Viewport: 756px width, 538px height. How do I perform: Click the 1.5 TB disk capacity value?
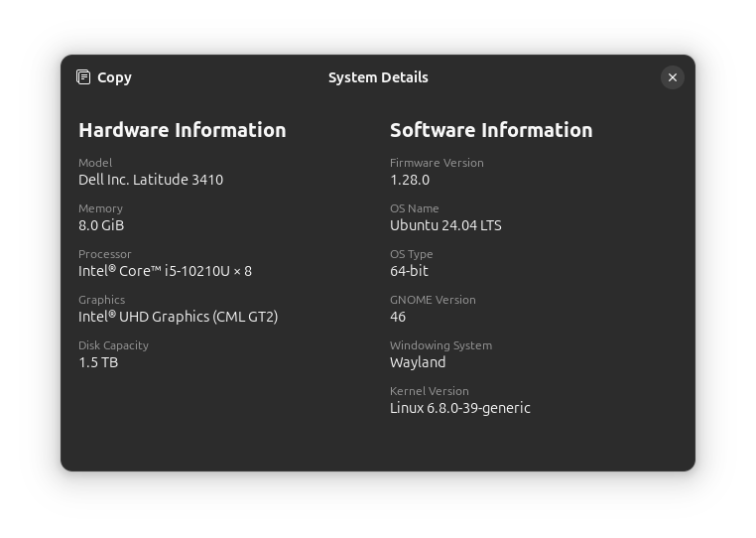point(98,362)
